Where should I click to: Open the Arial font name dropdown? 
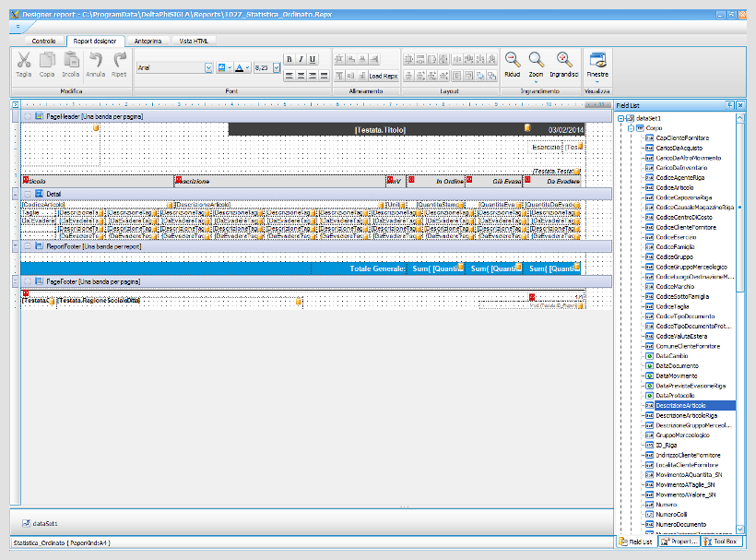[x=208, y=67]
